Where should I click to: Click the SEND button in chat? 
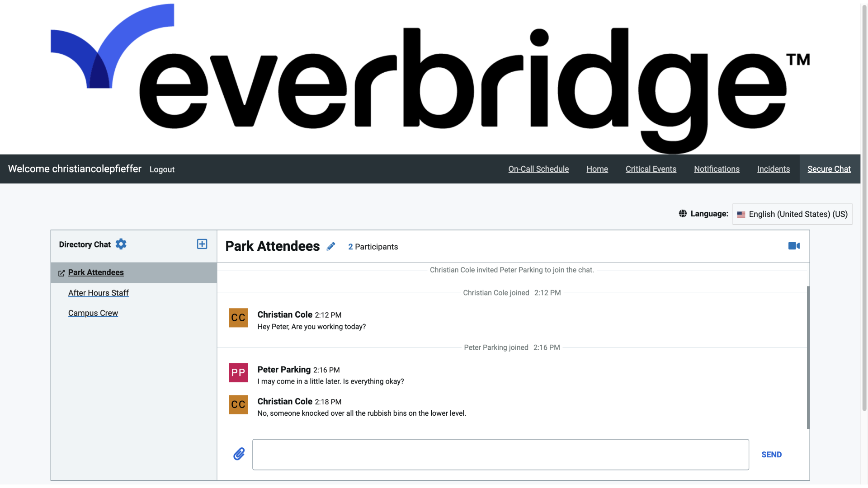pyautogui.click(x=771, y=454)
